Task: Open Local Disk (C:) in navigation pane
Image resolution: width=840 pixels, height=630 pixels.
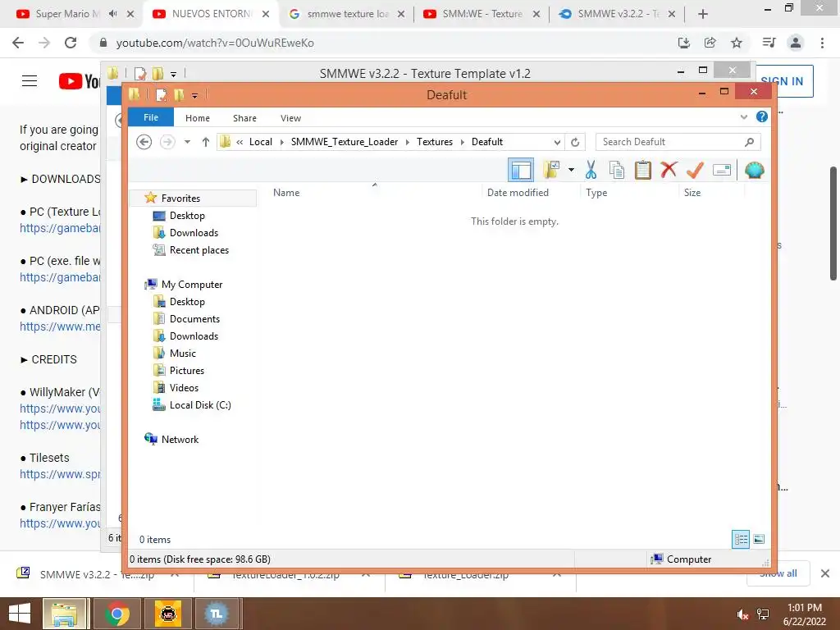Action: (x=200, y=405)
